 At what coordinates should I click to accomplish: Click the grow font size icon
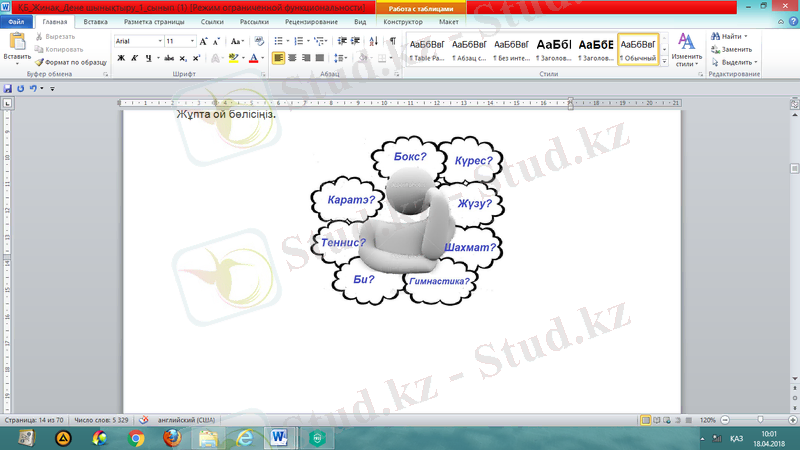[x=204, y=42]
